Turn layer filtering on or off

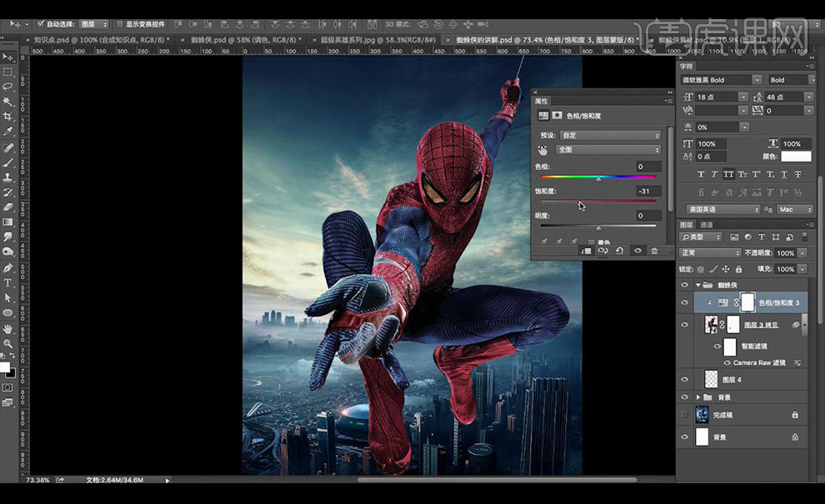804,237
